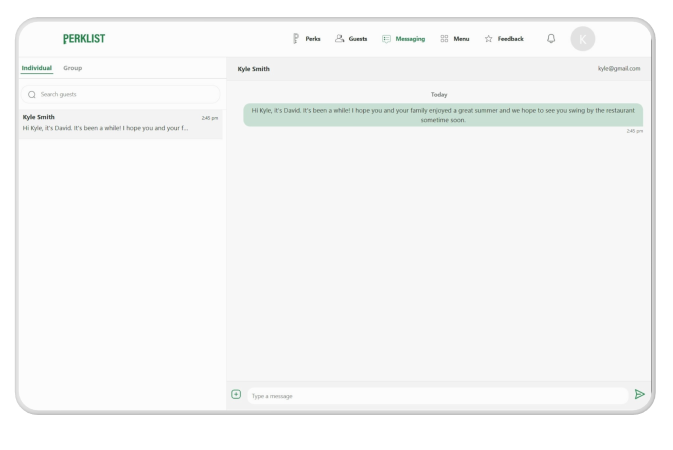This screenshot has height=450, width=673.
Task: Go to the Feedback page
Action: click(x=511, y=39)
